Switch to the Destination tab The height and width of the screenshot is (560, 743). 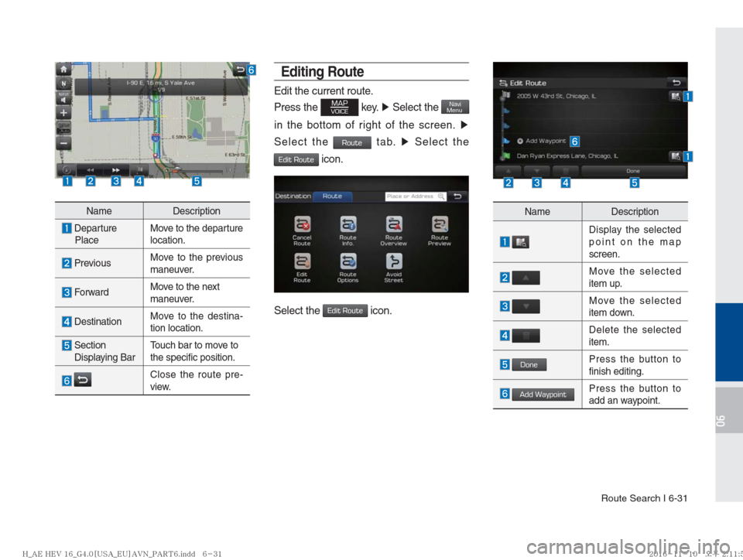(x=293, y=196)
